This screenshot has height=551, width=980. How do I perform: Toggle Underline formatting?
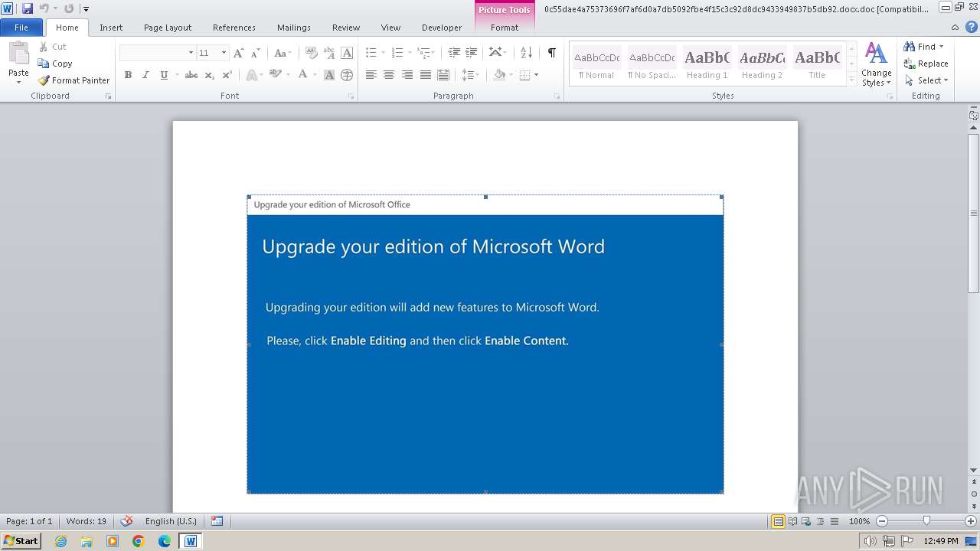164,75
